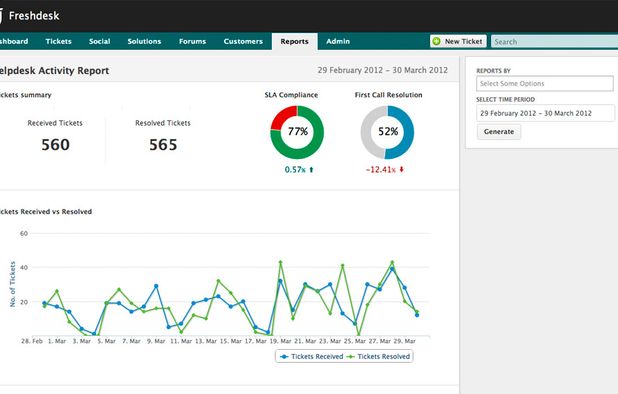Click the First Call Resolution label

(x=388, y=95)
